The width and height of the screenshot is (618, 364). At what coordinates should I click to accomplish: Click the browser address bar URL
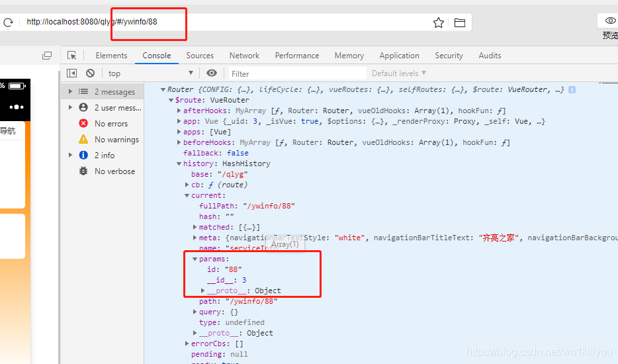pos(92,22)
